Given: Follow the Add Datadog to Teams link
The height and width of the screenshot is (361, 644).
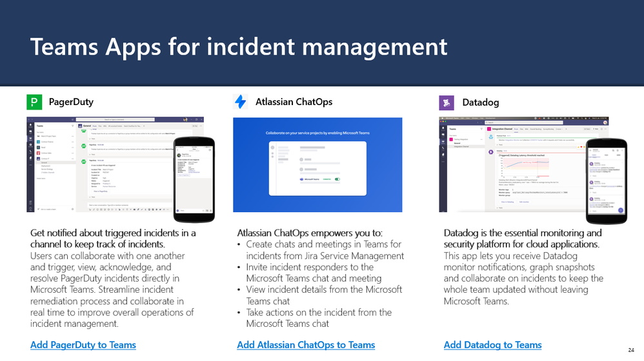Looking at the screenshot, I should coord(492,345).
